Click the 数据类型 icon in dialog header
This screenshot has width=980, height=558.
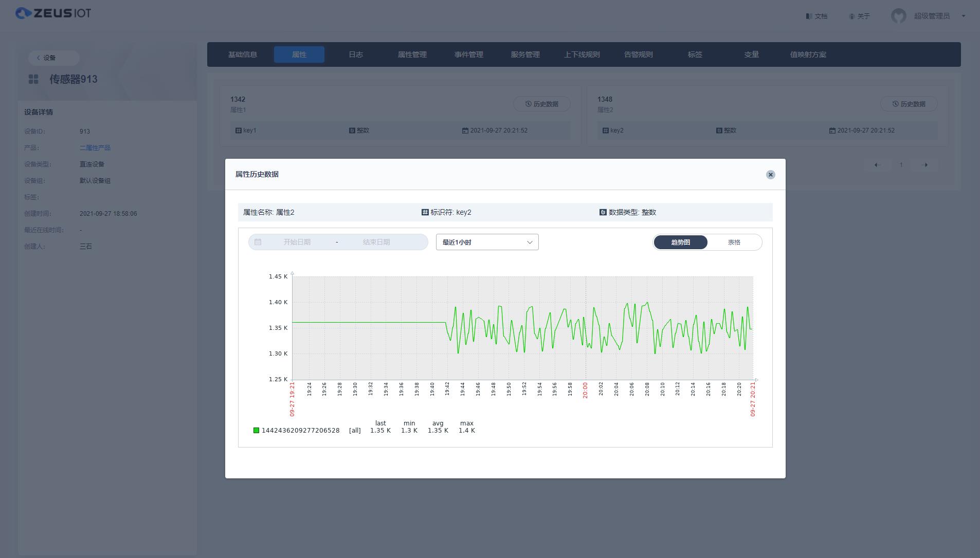[603, 212]
